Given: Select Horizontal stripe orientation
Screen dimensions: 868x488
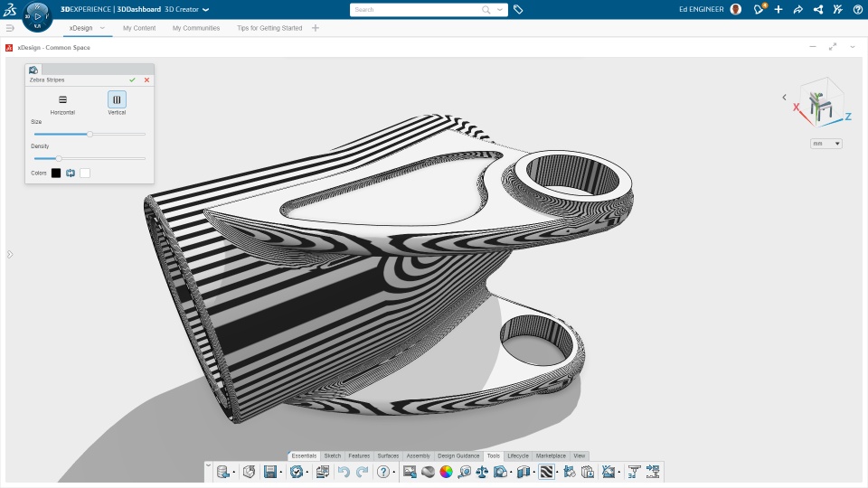Looking at the screenshot, I should [x=62, y=100].
